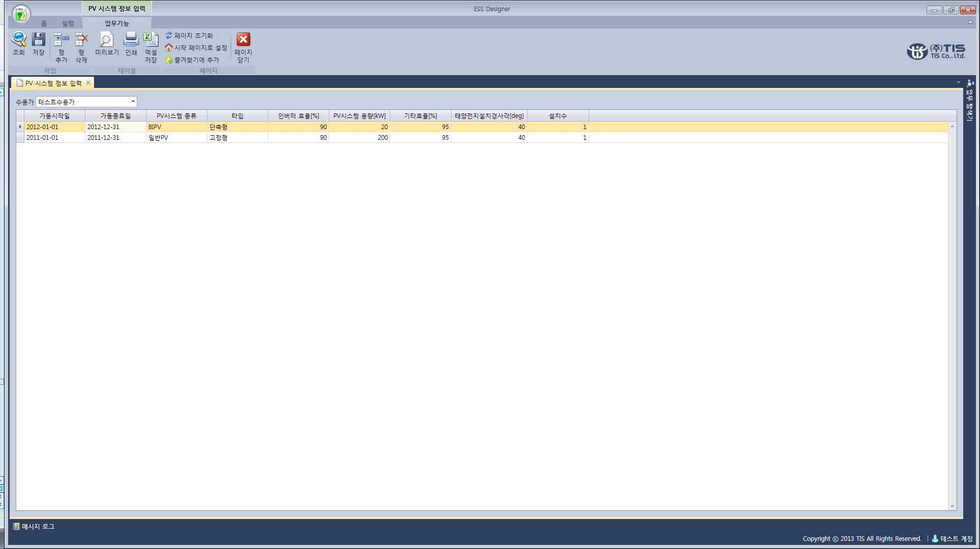Select the row indicator of the 2011-01-01 row
The image size is (980, 549).
(20, 138)
